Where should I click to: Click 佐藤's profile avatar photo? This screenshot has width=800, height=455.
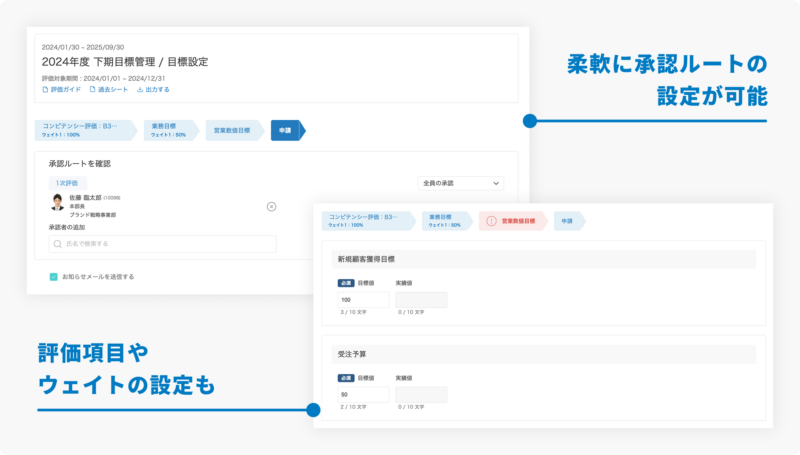point(58,203)
